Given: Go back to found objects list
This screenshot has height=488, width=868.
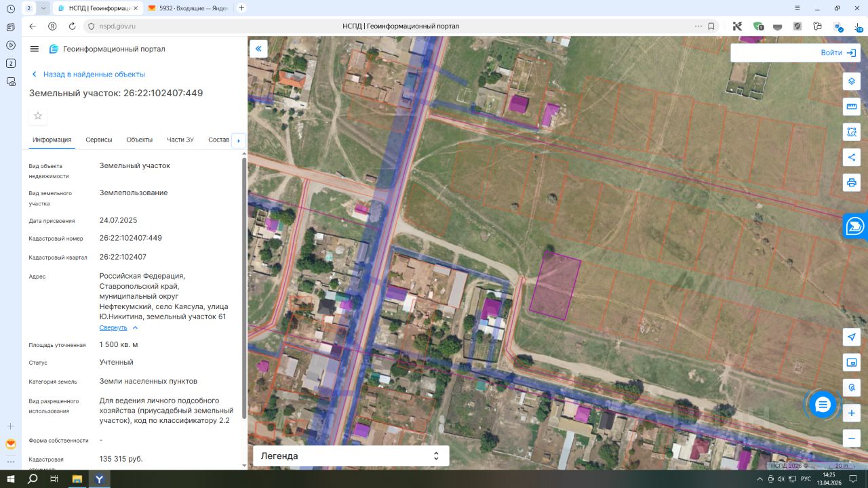Looking at the screenshot, I should (x=89, y=75).
